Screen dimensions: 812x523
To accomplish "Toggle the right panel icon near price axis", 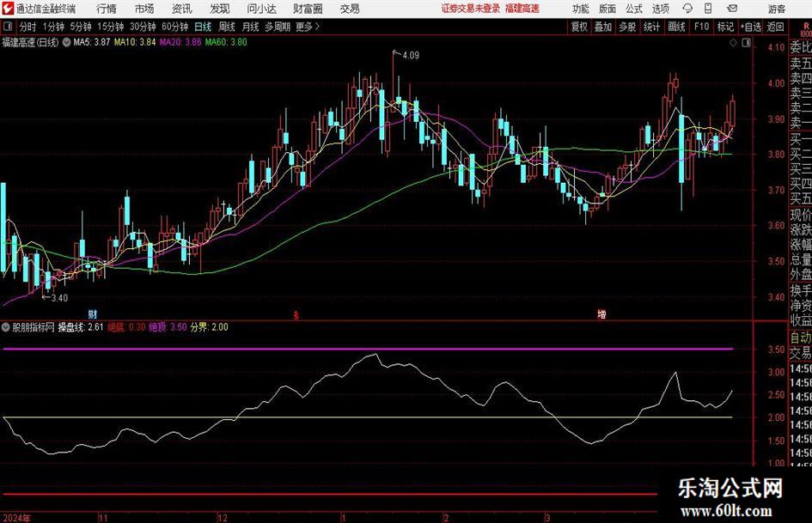I will point(746,43).
